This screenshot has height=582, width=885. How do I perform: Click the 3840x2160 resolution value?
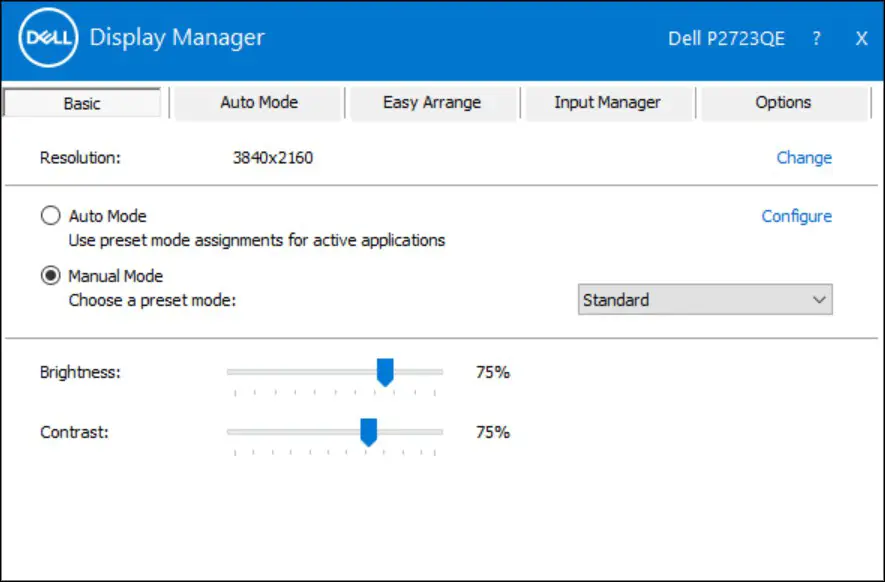[273, 158]
